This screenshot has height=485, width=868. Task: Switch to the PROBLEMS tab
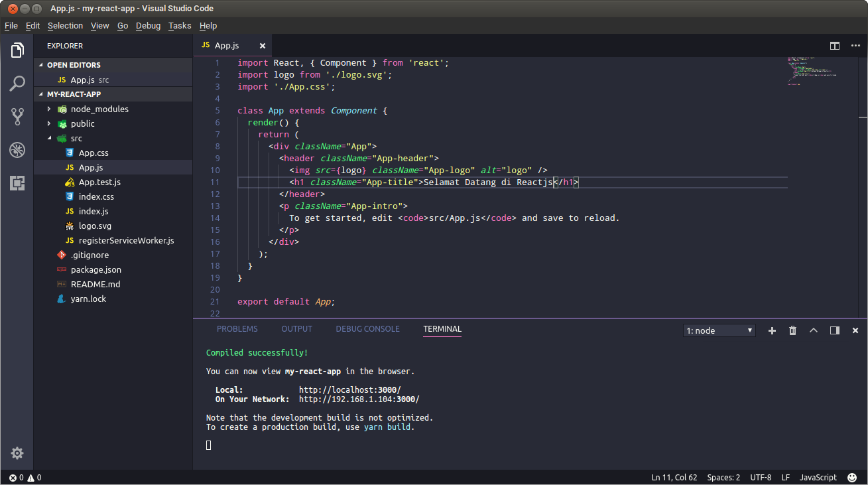pyautogui.click(x=239, y=328)
